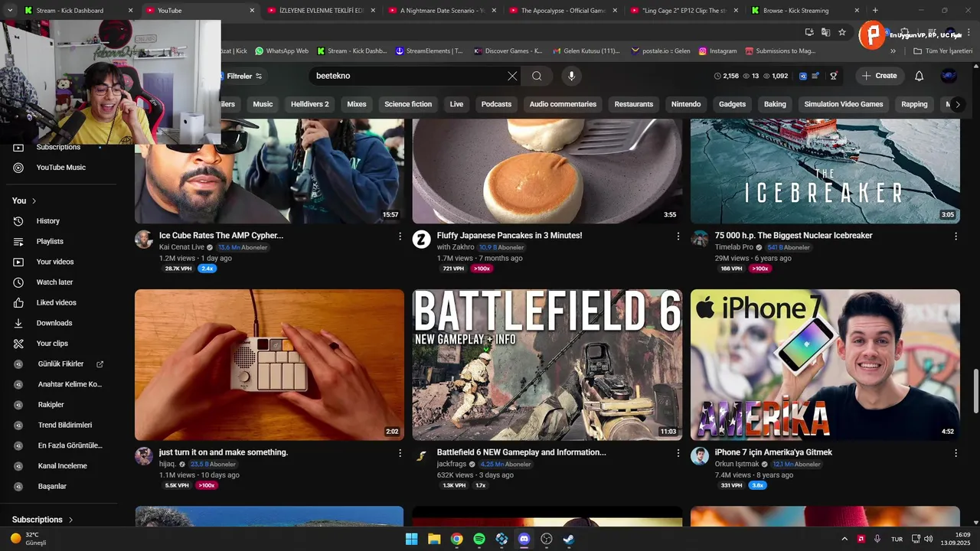Viewport: 980px width, 551px height.
Task: Expand the Subscriptions section chevron
Action: click(71, 520)
